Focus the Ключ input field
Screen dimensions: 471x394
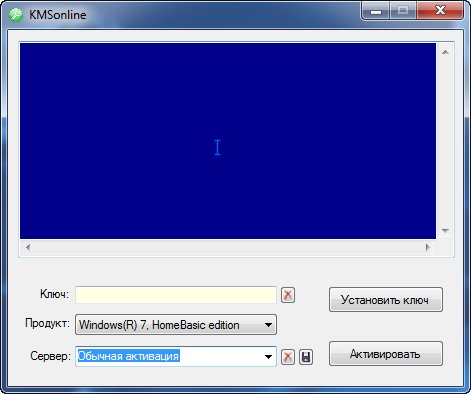coord(176,295)
